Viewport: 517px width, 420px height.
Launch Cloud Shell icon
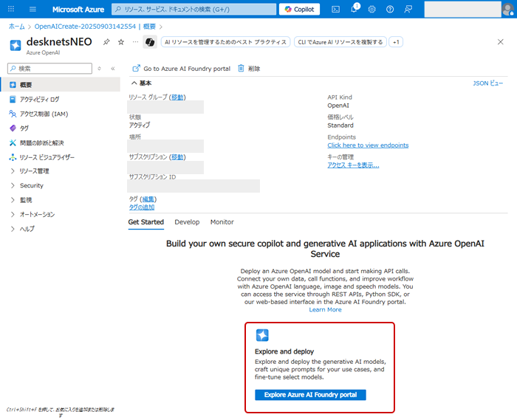click(x=335, y=9)
